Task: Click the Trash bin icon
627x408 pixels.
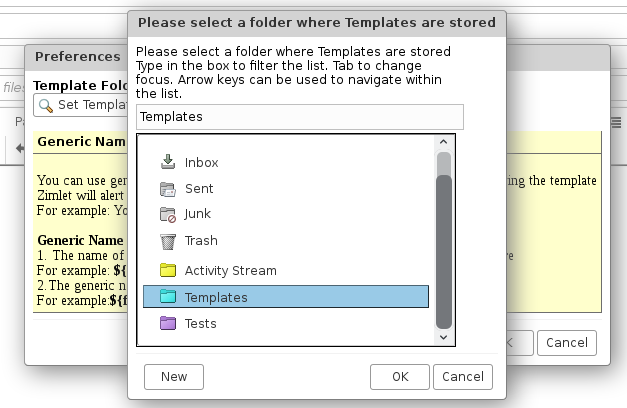Action: coord(168,240)
